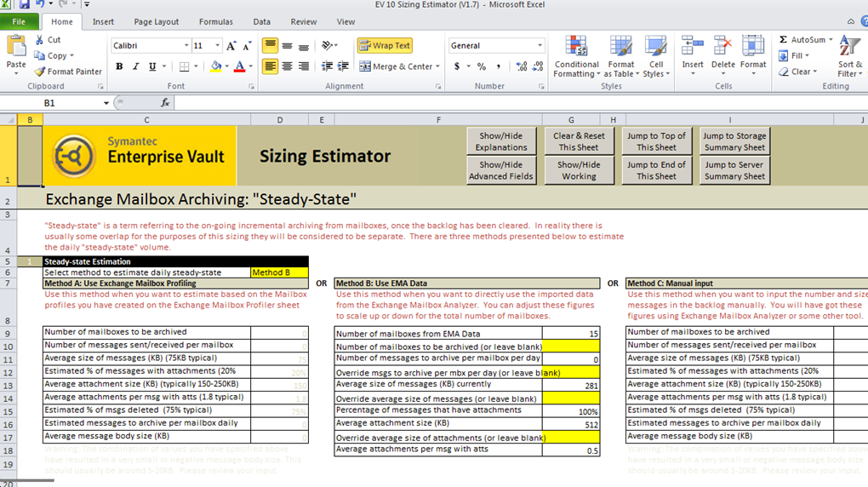
Task: Open the General number format dropdown
Action: tap(540, 45)
